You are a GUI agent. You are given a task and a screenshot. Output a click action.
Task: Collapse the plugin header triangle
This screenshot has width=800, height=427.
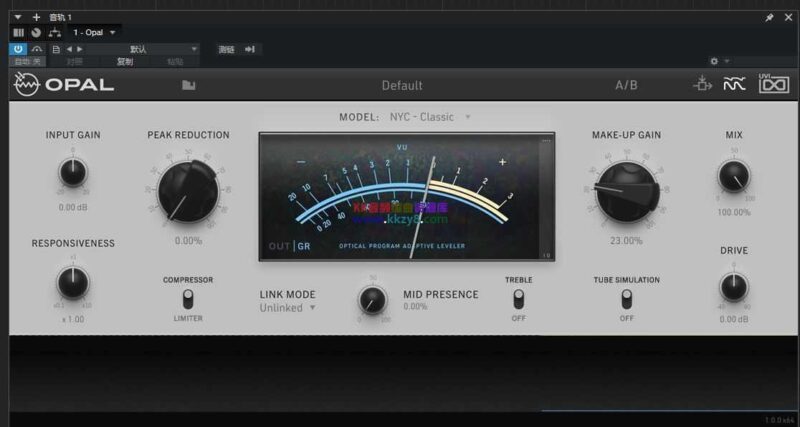click(x=18, y=17)
